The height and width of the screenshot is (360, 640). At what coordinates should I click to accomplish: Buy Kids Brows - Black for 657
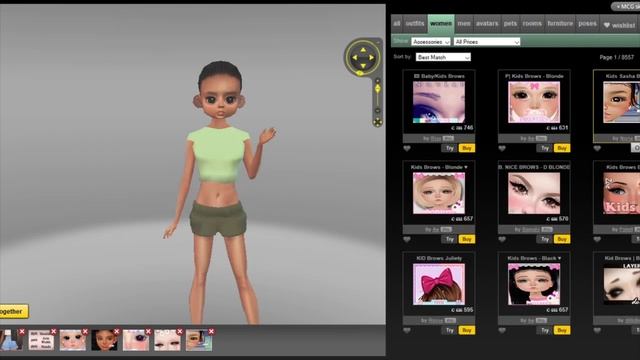[562, 330]
